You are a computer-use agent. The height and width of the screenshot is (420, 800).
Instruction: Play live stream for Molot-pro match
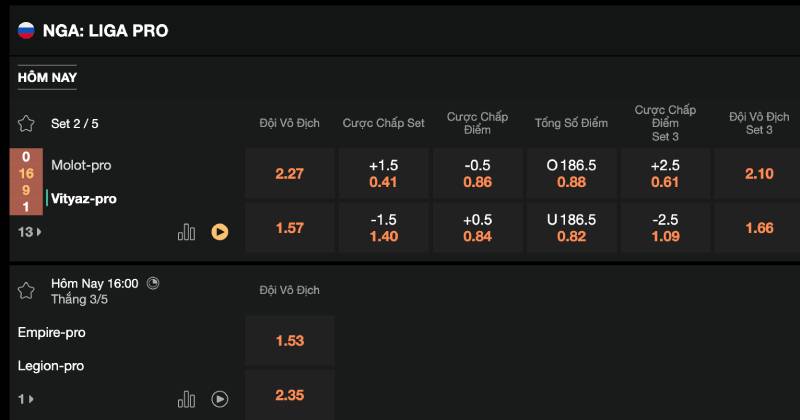[220, 232]
